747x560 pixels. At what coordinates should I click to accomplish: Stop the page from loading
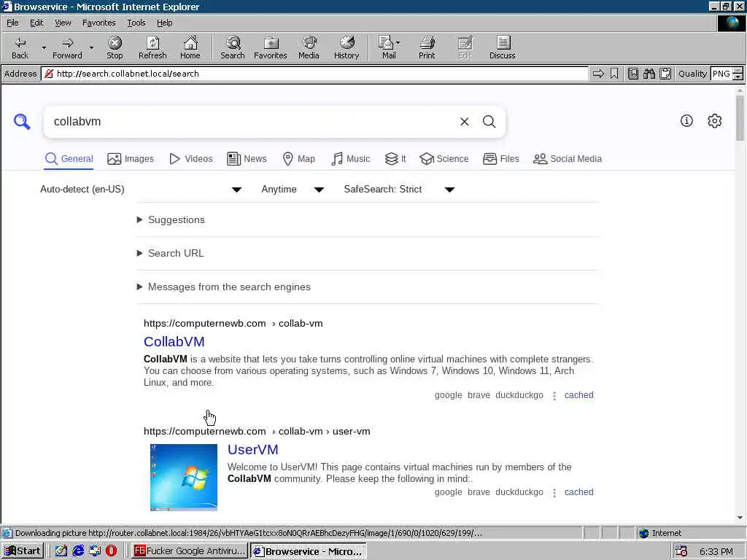click(x=115, y=47)
